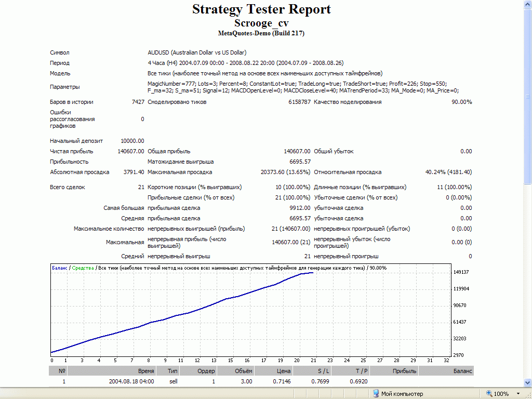Click the blue Баланс chart legend label
Image resolution: width=532 pixels, height=399 pixels.
59,268
